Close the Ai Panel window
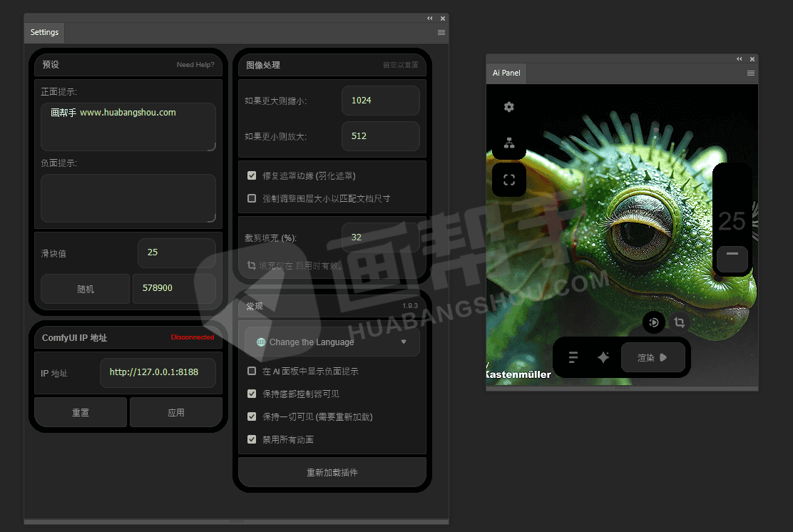The width and height of the screenshot is (793, 532). 752,59
